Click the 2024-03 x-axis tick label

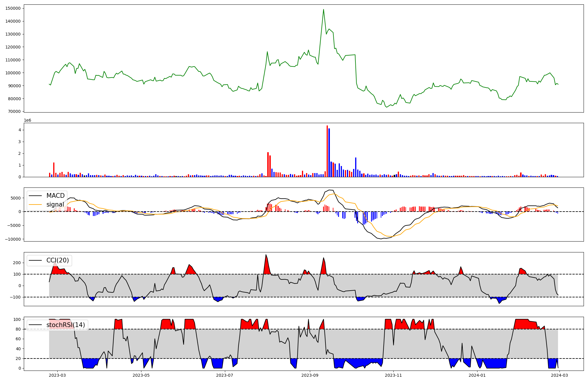click(x=559, y=375)
